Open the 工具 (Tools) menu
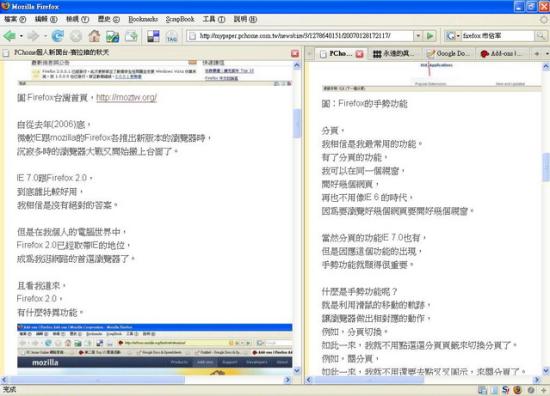 coord(214,19)
